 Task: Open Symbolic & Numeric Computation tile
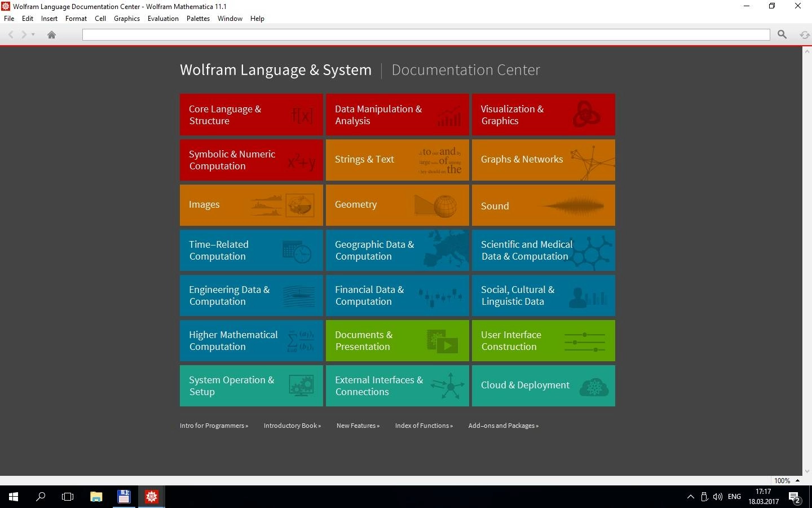pyautogui.click(x=251, y=160)
